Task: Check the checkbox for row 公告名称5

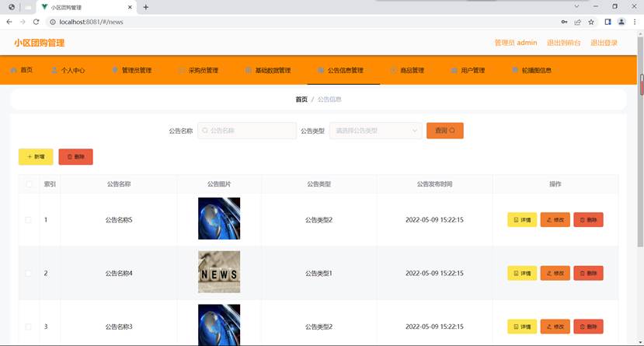Action: 28,220
